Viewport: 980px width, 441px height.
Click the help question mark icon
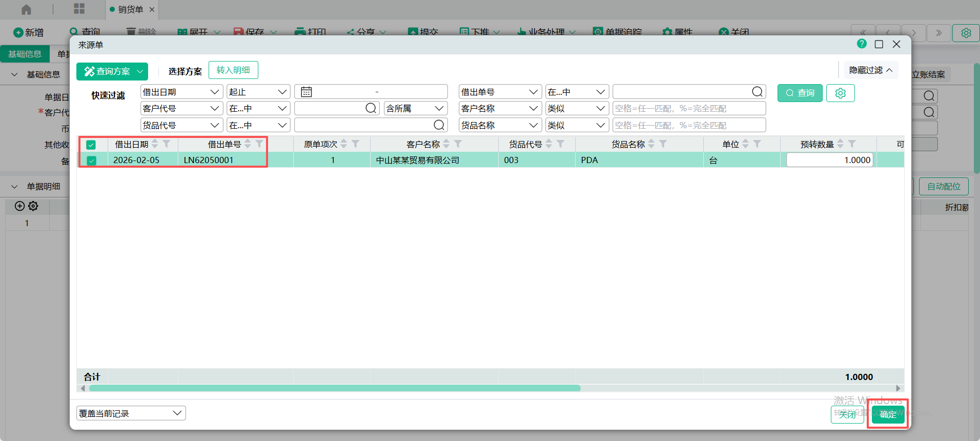862,44
